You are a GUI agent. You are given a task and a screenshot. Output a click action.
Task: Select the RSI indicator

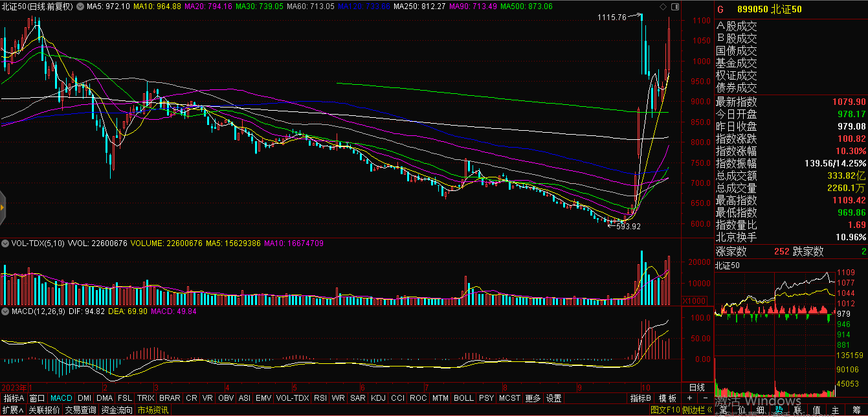(320, 398)
